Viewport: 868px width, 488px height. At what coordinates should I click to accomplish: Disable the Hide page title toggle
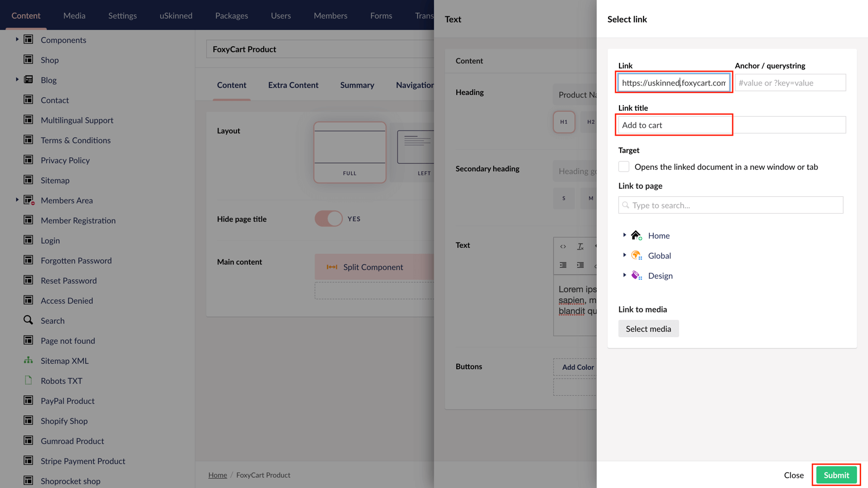(328, 219)
